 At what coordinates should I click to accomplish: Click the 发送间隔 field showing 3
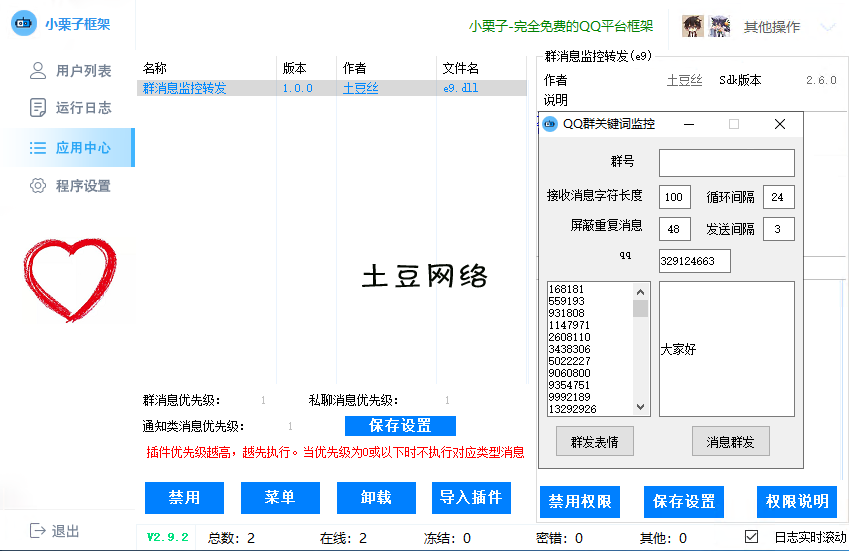coord(779,229)
